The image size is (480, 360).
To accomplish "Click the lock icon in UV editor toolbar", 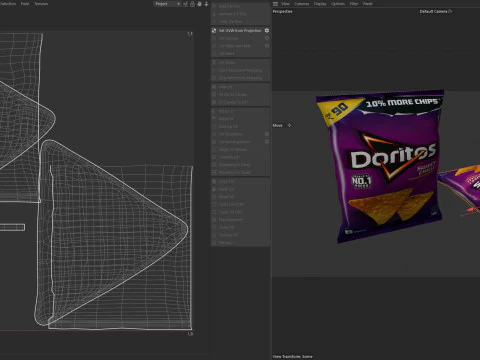I will click(x=192, y=4).
